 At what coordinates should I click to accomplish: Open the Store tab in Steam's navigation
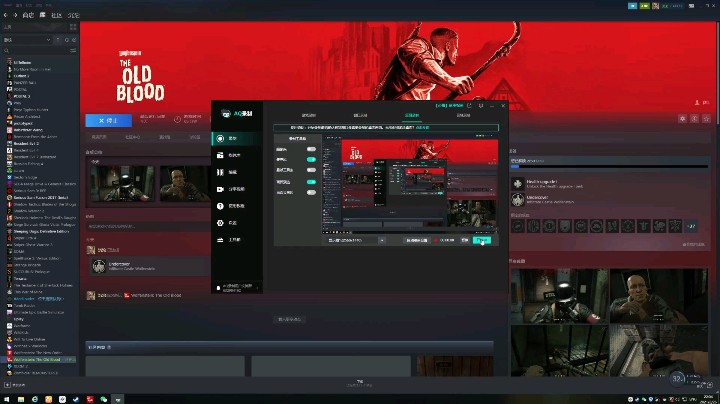coord(28,15)
